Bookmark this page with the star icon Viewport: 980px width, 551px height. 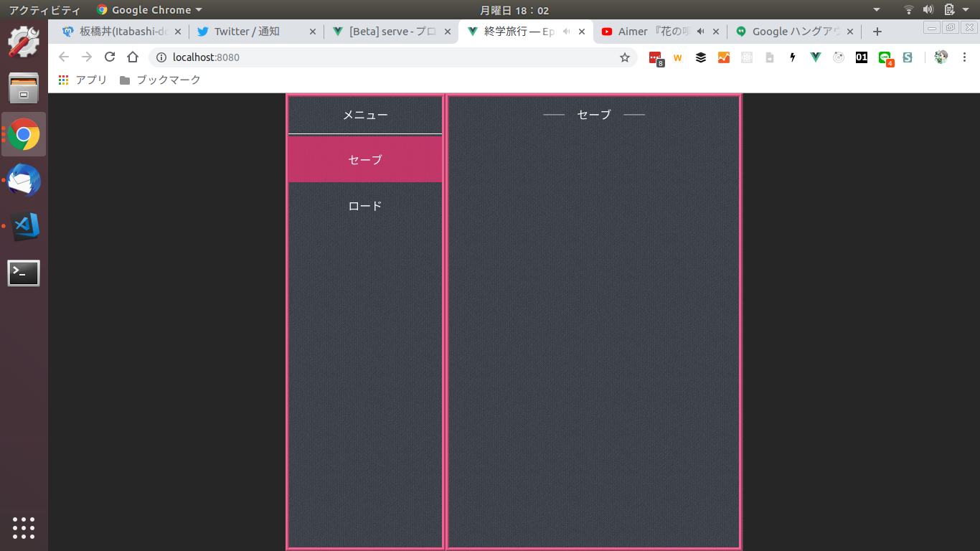pyautogui.click(x=624, y=57)
